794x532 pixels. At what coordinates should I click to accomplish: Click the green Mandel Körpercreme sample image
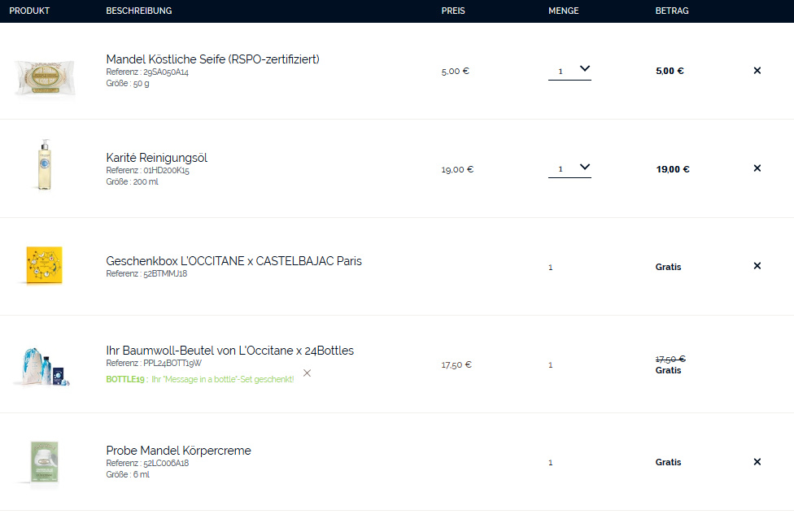tap(45, 462)
